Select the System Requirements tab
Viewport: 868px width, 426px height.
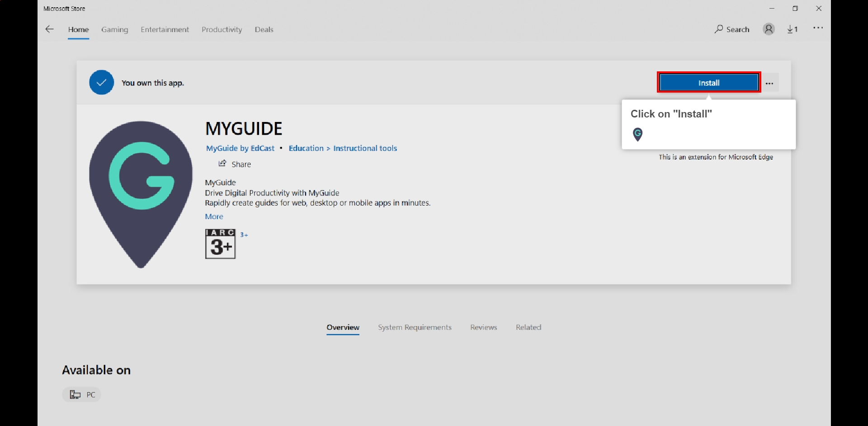pyautogui.click(x=415, y=328)
